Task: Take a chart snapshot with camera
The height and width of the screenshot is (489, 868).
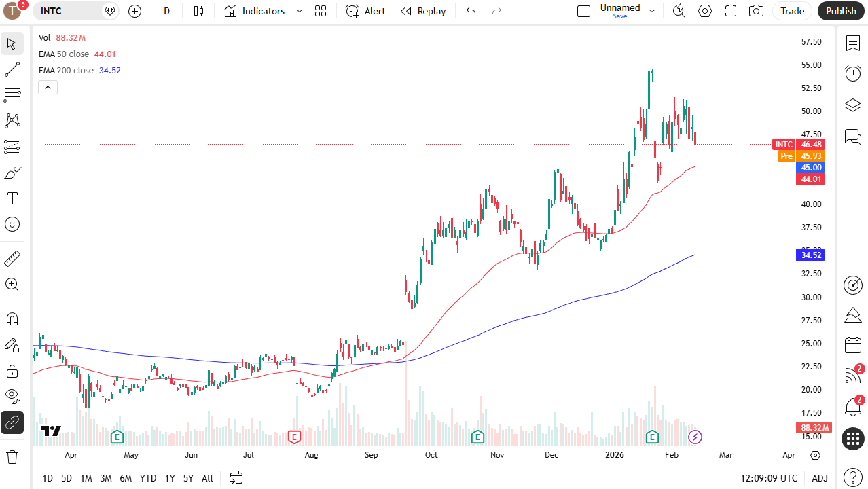Action: pos(756,11)
